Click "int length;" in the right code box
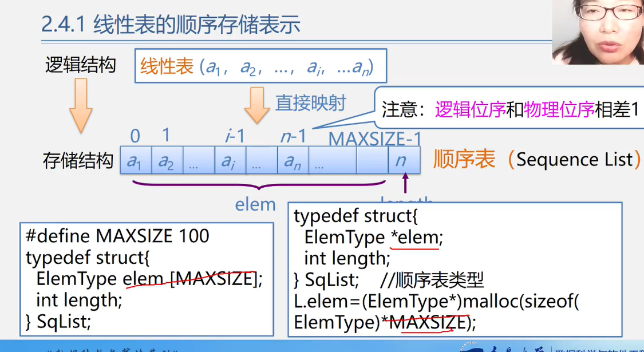Screen dimensions: 644x352 (x=347, y=258)
